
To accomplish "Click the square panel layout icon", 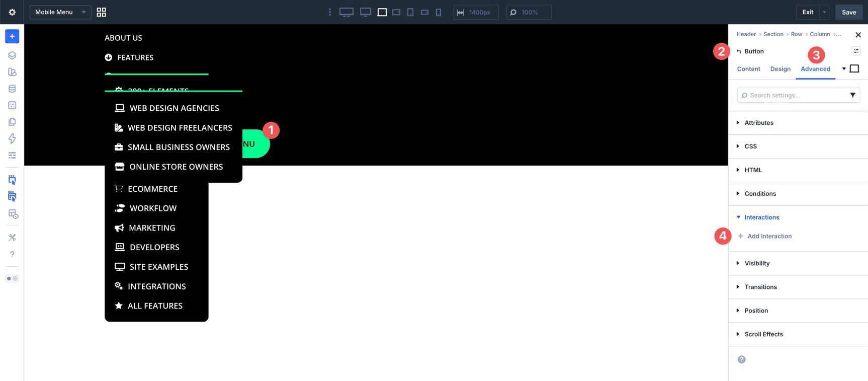I will point(854,68).
